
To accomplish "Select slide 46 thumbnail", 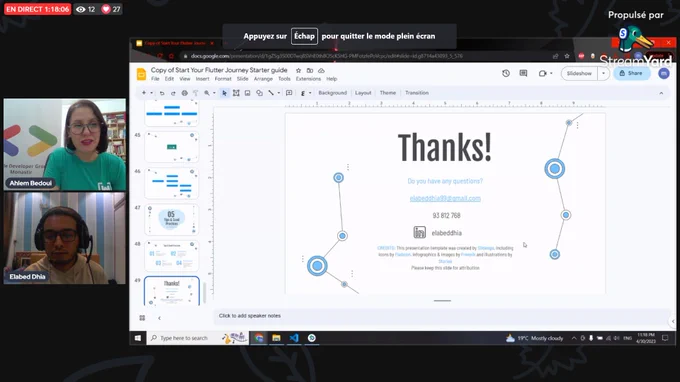I will [x=172, y=183].
